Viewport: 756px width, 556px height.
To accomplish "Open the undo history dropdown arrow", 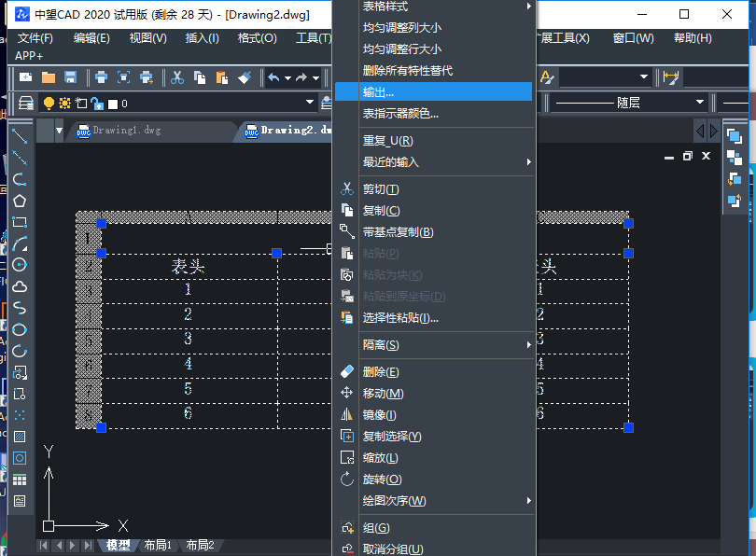I will tap(288, 77).
